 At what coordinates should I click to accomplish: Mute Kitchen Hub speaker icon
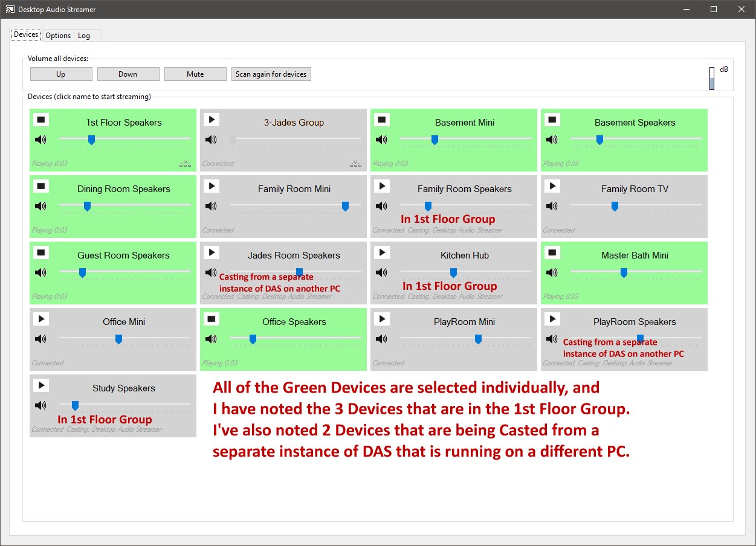(381, 272)
